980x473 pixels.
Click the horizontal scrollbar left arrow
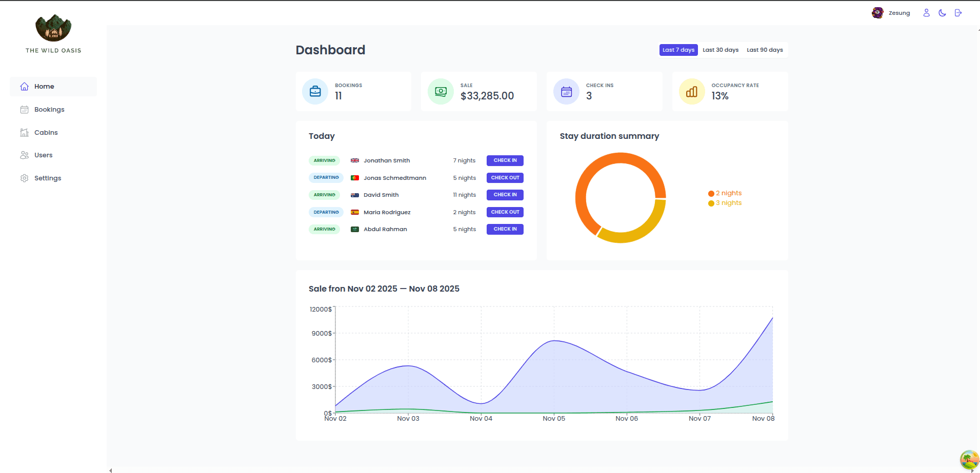[111, 470]
